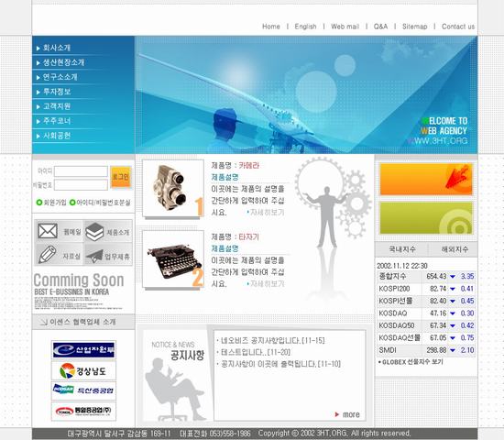Open the pencil resource room icon
Screen dimensions: 504x440
point(48,255)
